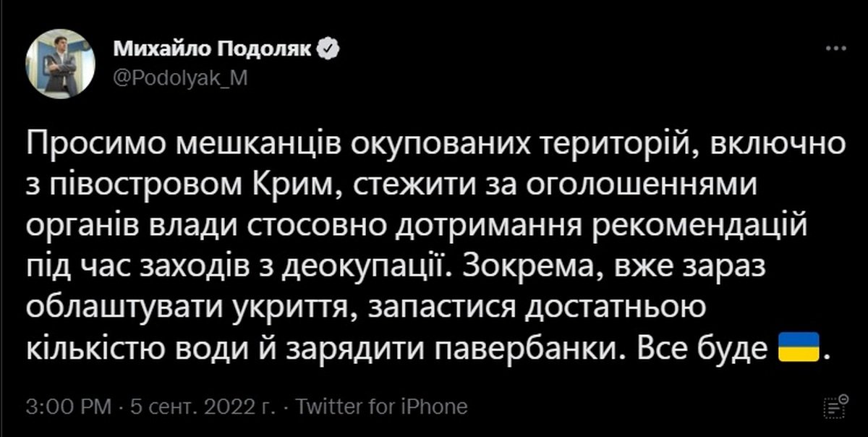Open the Twitter for iPhone source link
This screenshot has width=868, height=437.
pyautogui.click(x=383, y=406)
